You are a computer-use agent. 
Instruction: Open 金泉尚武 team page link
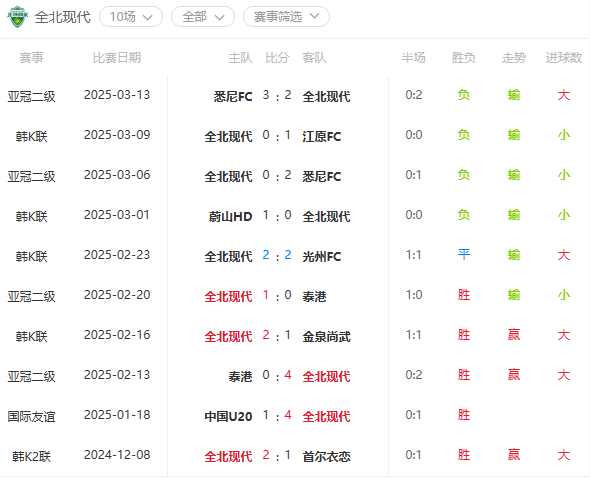tap(327, 337)
